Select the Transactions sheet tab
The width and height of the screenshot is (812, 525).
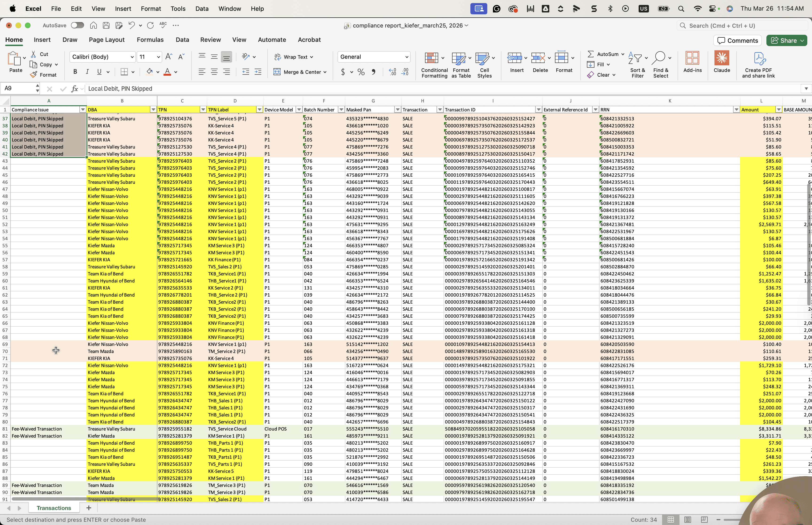54,508
